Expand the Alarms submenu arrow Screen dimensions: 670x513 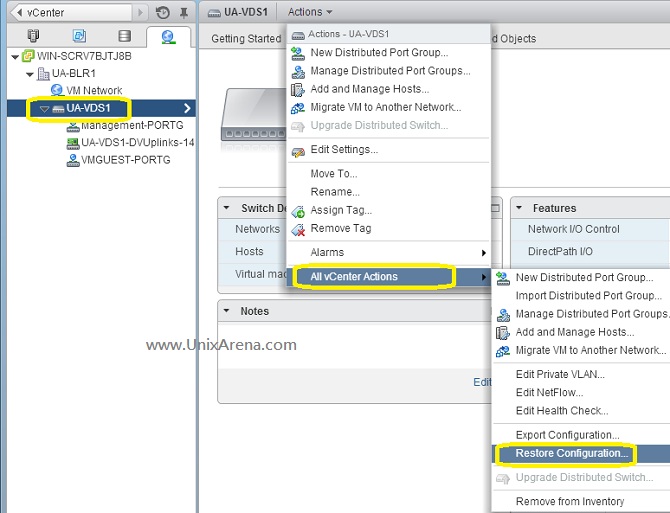point(483,253)
